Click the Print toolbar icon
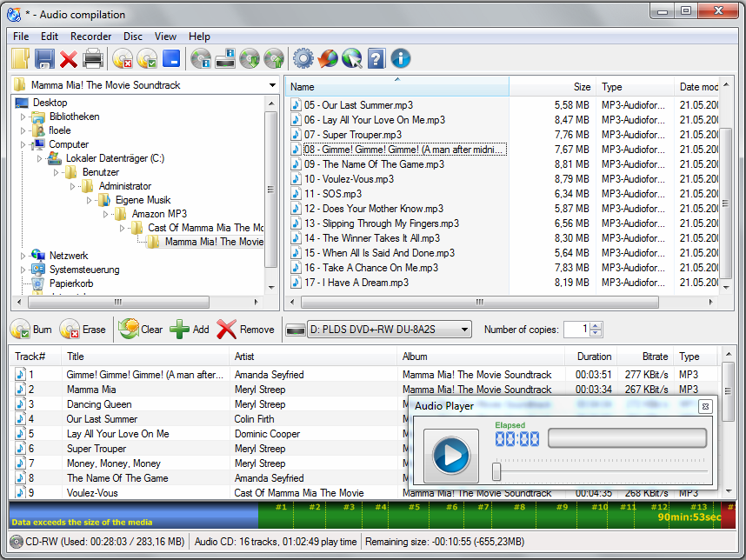746x560 pixels. 93,58
